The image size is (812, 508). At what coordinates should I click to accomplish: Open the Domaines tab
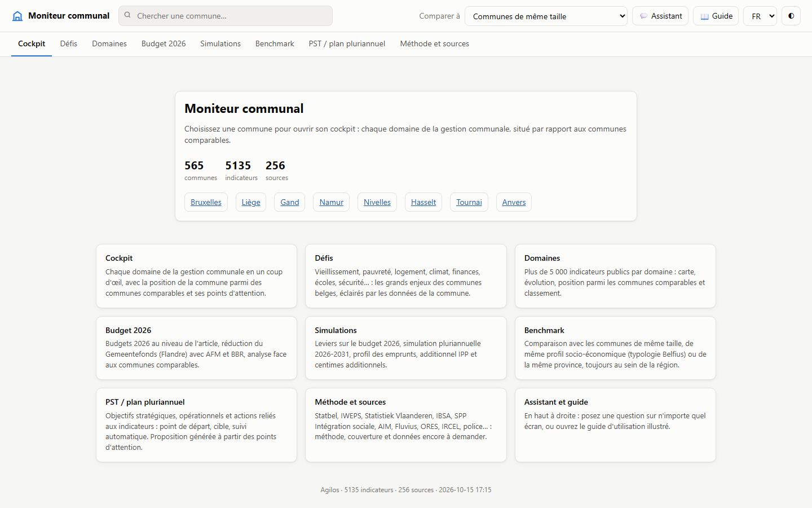point(109,43)
